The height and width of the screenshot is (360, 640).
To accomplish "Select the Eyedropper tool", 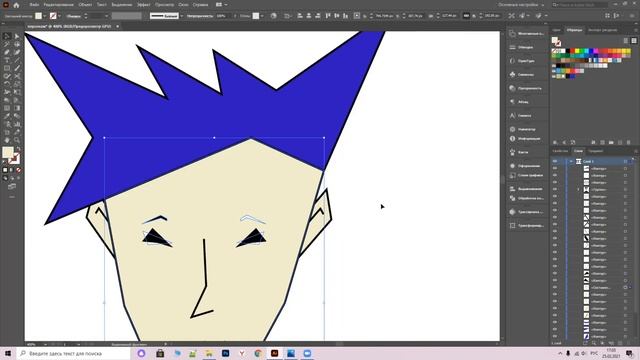I will coord(7,116).
